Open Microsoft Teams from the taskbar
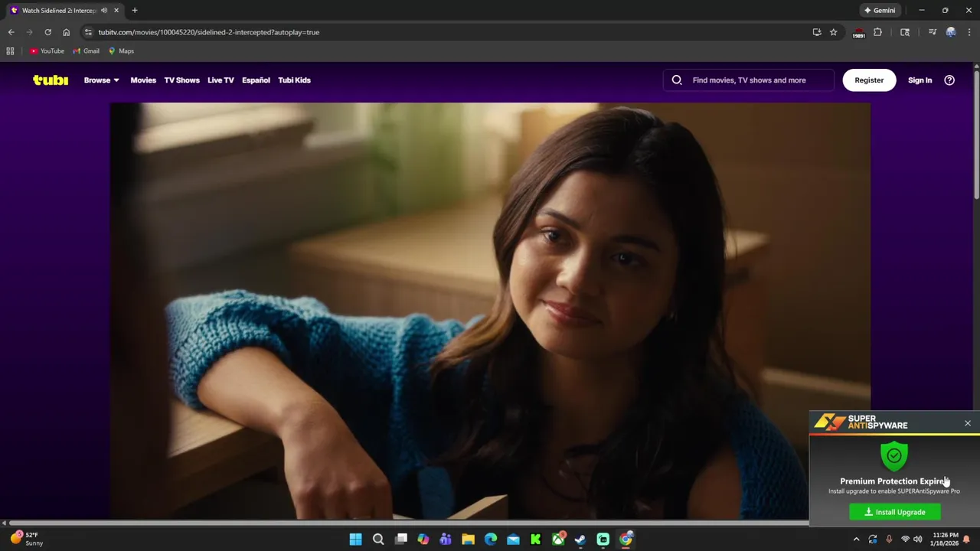980x551 pixels. pyautogui.click(x=446, y=540)
